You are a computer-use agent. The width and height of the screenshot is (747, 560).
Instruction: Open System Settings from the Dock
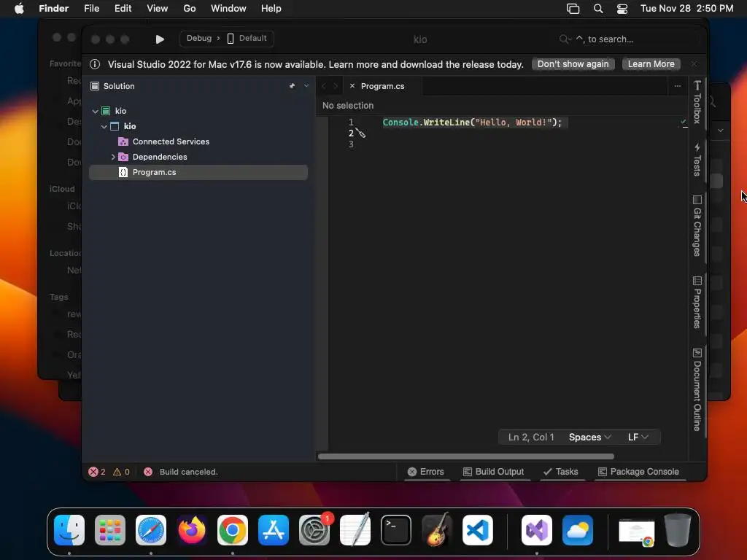314,530
